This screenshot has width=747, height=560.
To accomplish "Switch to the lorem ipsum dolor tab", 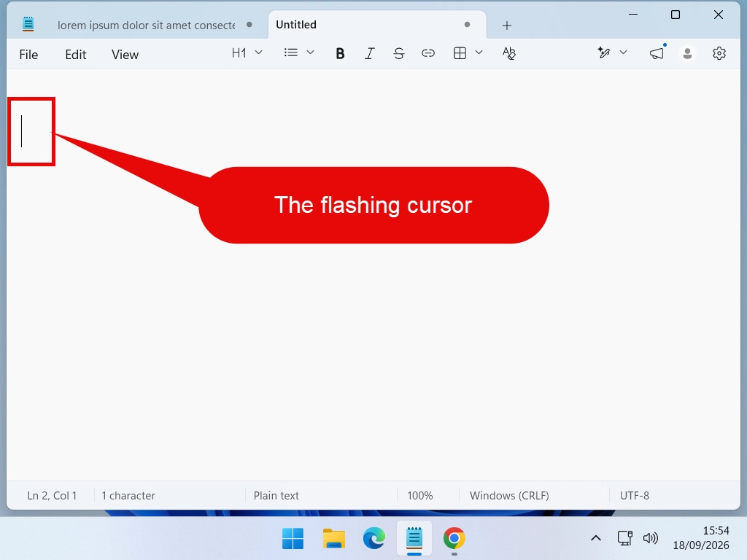I will pyautogui.click(x=146, y=25).
